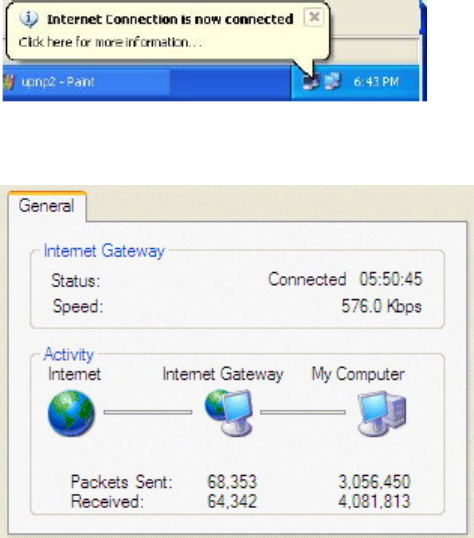
Task: Click the Internet Gateway tray icon
Action: 311,82
